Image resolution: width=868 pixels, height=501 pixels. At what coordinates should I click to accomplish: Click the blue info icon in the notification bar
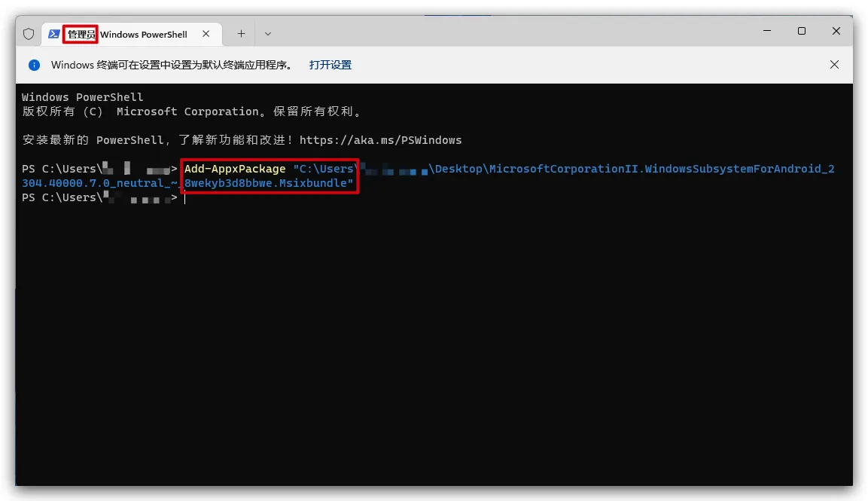point(35,65)
